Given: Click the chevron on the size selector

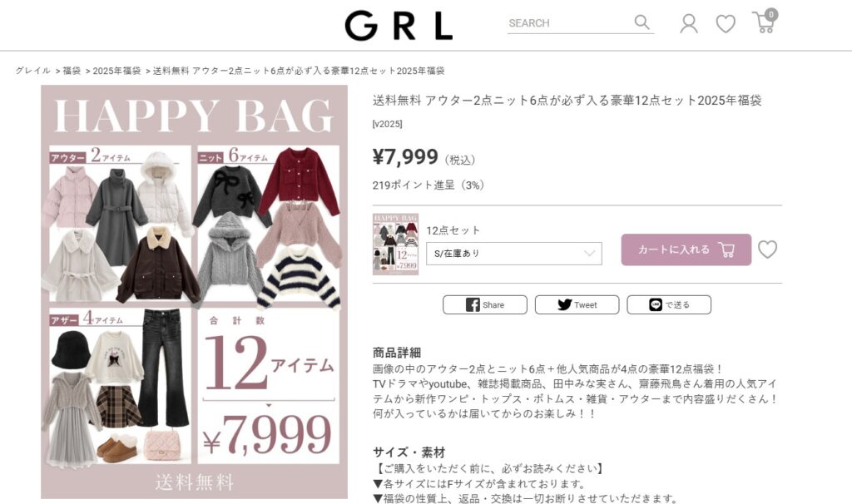Looking at the screenshot, I should [590, 254].
